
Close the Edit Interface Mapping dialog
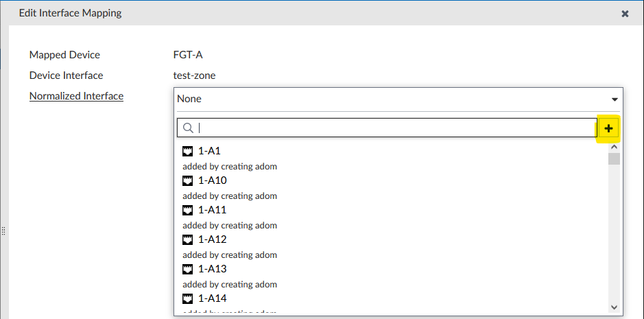[625, 13]
